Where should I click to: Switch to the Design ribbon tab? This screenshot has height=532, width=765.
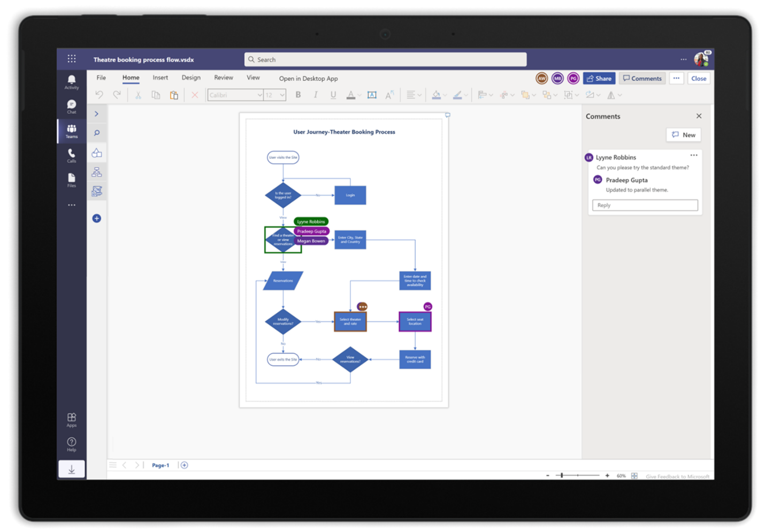(x=191, y=78)
